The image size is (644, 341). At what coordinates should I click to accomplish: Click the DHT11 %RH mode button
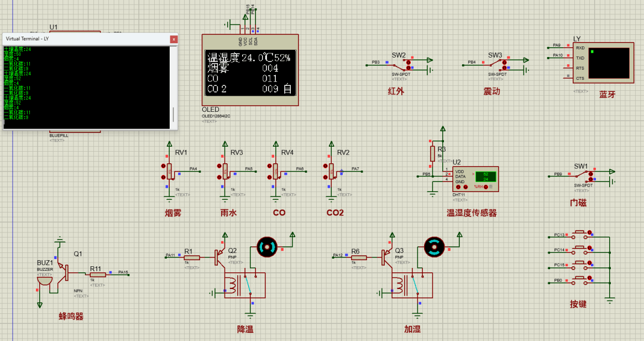click(x=486, y=187)
